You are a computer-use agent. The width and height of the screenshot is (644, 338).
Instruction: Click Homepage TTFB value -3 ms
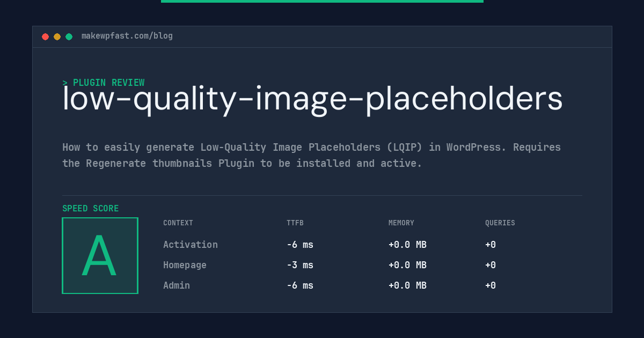point(300,265)
